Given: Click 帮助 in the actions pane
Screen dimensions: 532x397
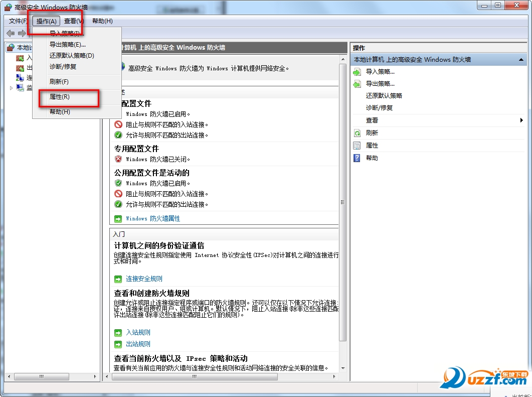Looking at the screenshot, I should tap(372, 158).
